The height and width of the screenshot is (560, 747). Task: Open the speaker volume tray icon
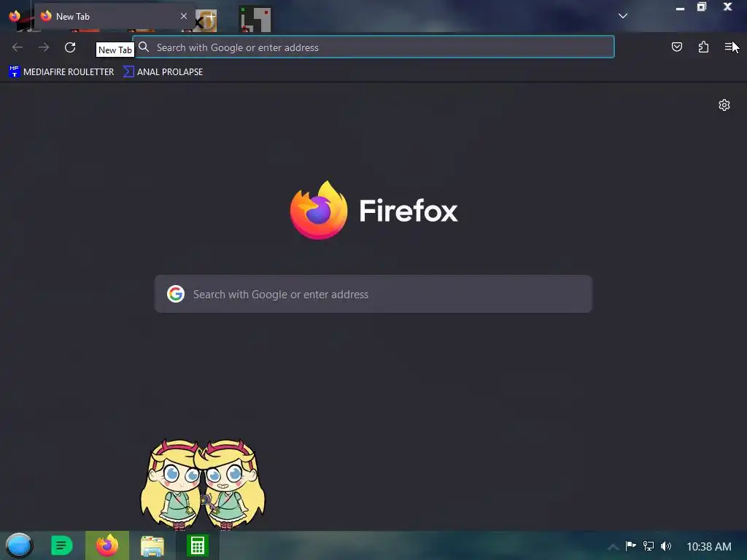point(665,545)
